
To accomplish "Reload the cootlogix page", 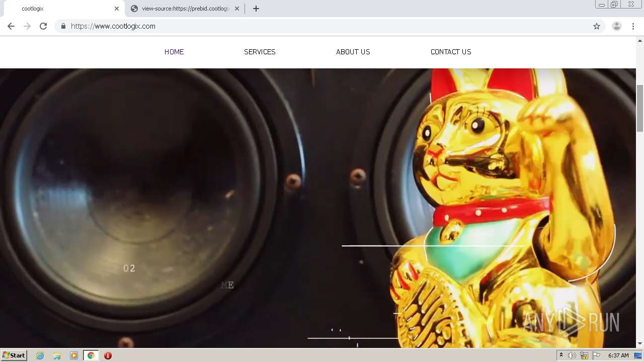I will [x=43, y=26].
